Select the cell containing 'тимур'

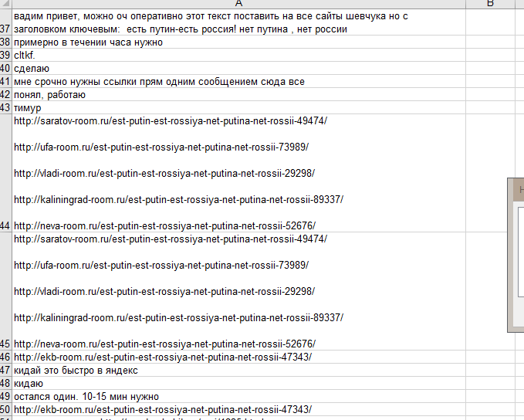click(239, 107)
